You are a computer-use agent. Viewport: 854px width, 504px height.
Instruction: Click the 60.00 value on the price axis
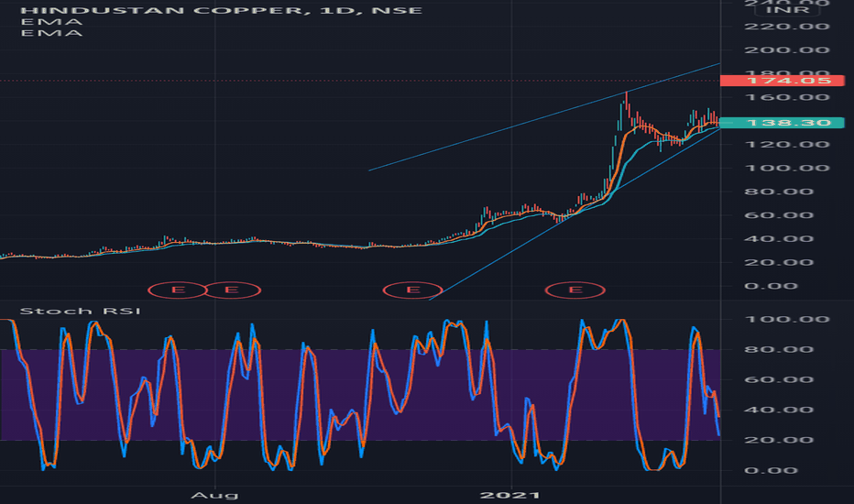(779, 215)
